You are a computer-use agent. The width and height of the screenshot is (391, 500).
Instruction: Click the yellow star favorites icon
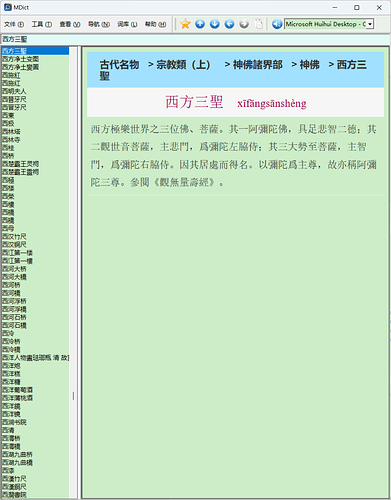click(x=185, y=24)
